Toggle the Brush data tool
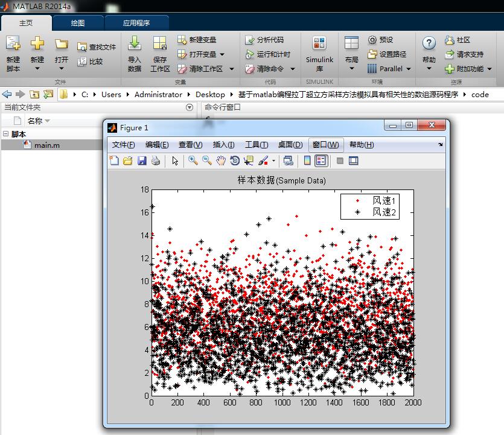504x435 pixels. click(x=263, y=160)
